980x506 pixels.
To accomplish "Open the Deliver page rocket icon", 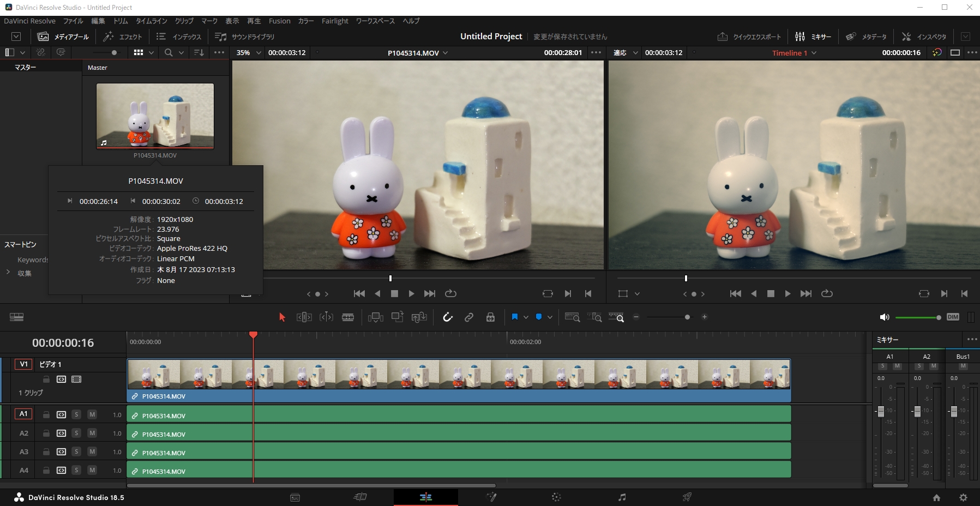I will (x=687, y=497).
